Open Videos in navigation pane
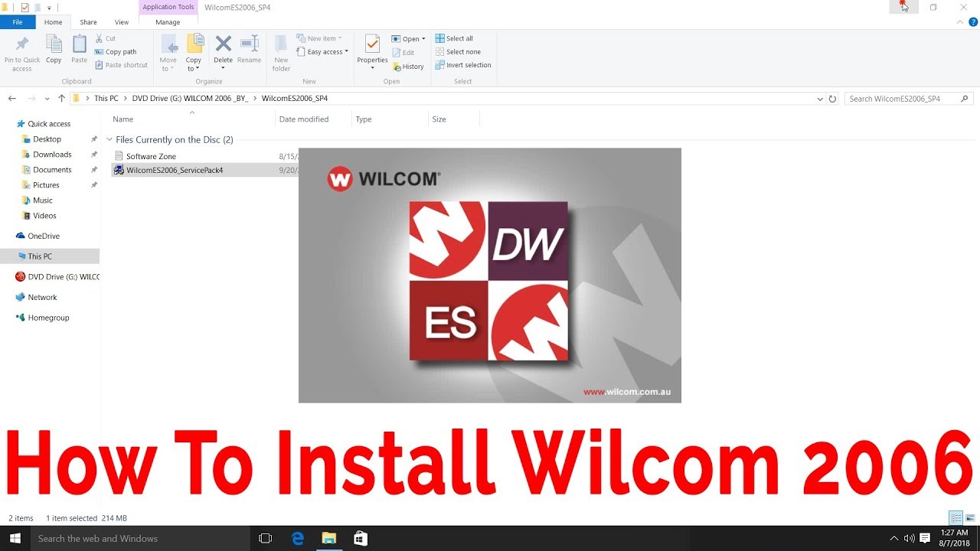Viewport: 980px width, 551px height. click(44, 216)
